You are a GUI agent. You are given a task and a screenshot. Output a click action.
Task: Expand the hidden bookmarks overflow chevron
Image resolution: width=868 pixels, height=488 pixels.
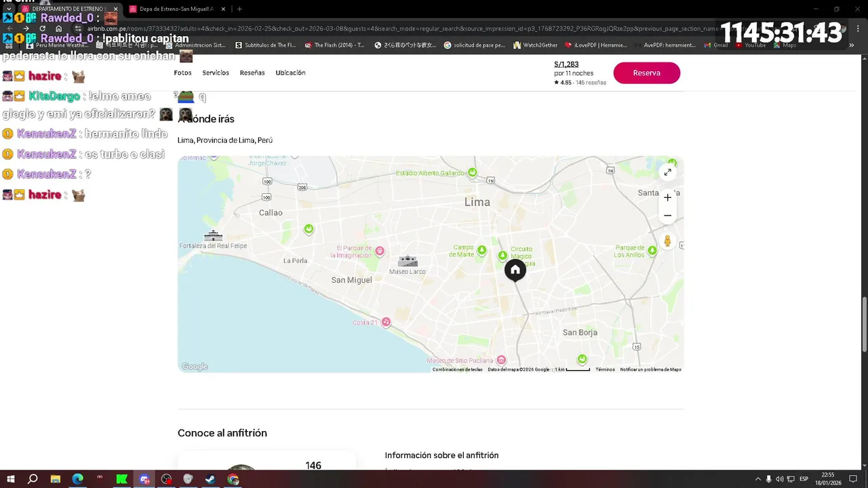(852, 45)
